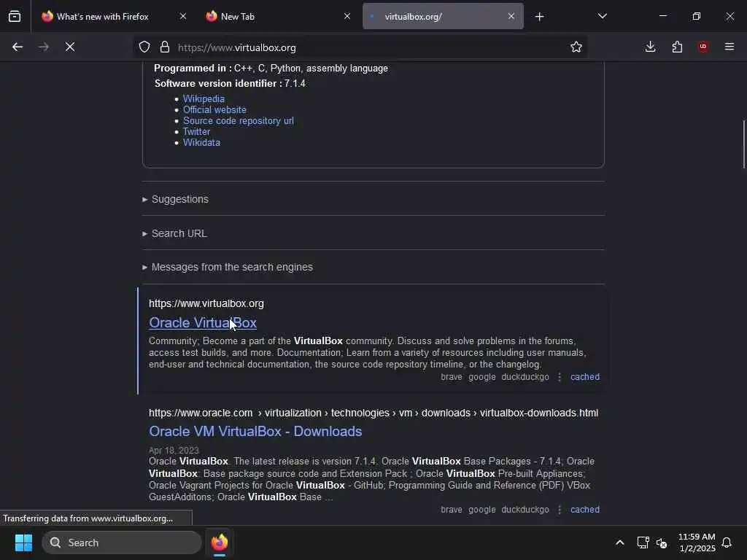
Task: Open more options dots for Oracle VirtualBox result
Action: coord(560,377)
